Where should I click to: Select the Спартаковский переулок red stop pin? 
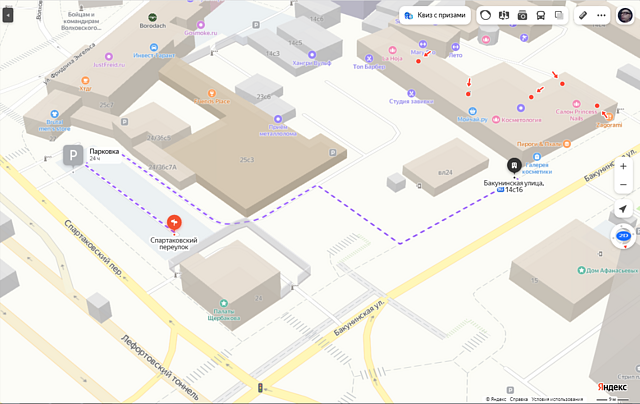tap(174, 222)
